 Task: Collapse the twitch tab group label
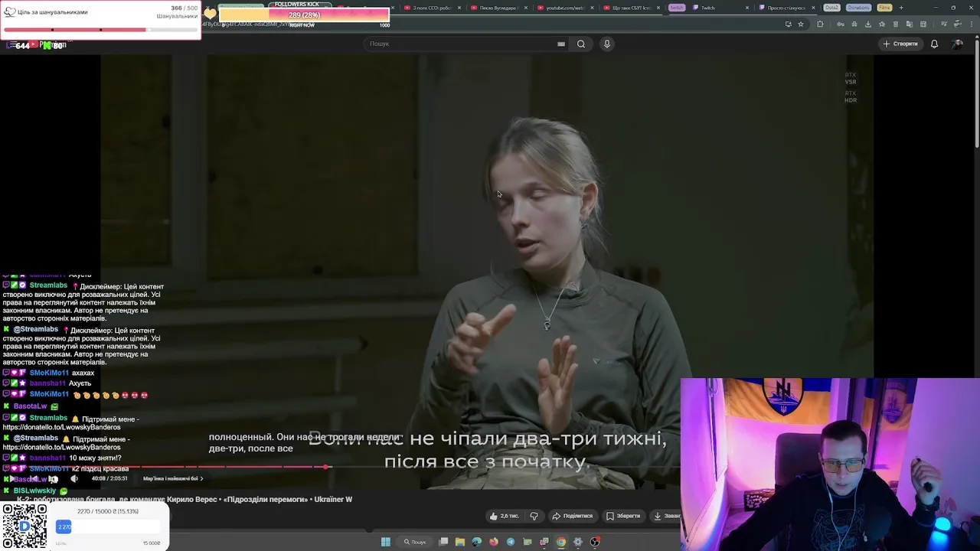click(676, 8)
